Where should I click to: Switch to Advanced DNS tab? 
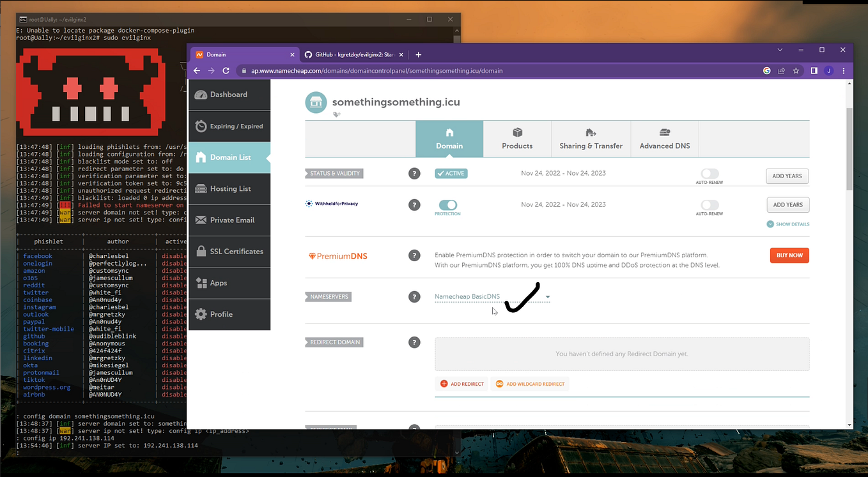point(665,139)
